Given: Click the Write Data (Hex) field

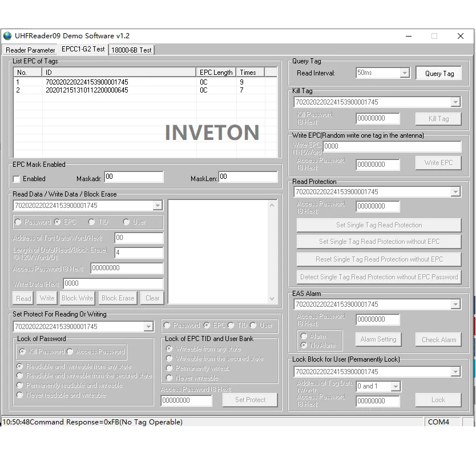Looking at the screenshot, I should pyautogui.click(x=113, y=283).
